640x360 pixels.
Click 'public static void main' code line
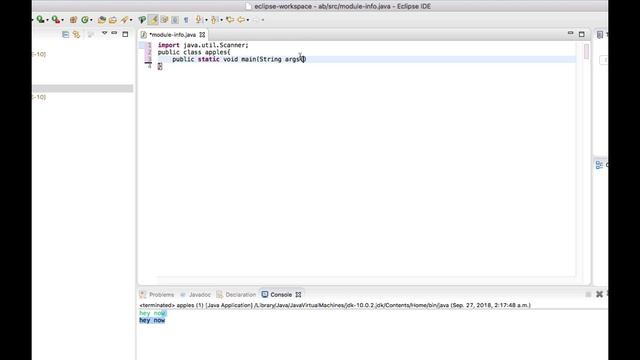[x=239, y=59]
